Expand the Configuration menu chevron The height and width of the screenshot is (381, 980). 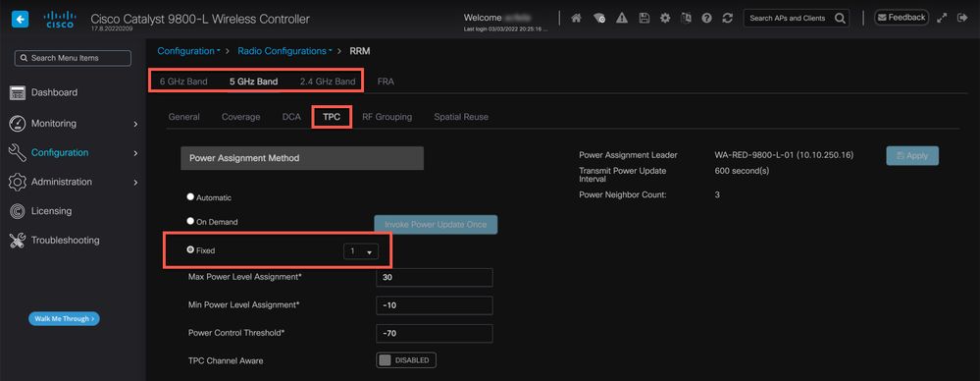135,152
